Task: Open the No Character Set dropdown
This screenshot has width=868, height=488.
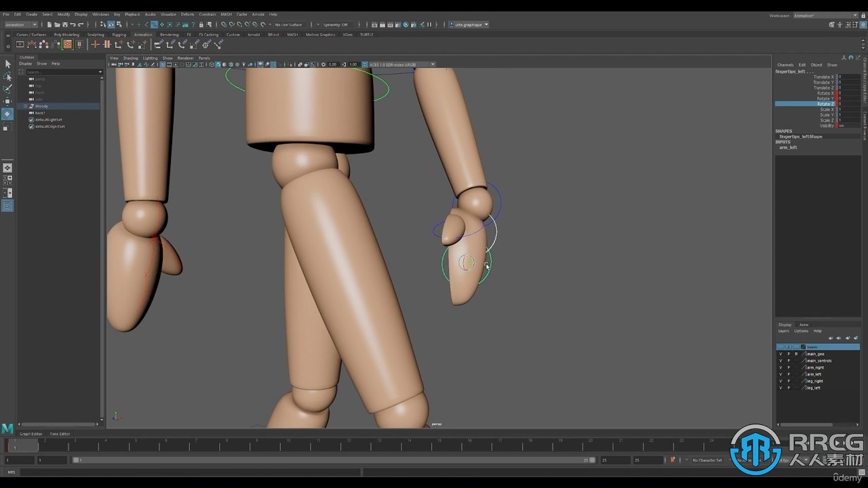Action: pos(708,460)
